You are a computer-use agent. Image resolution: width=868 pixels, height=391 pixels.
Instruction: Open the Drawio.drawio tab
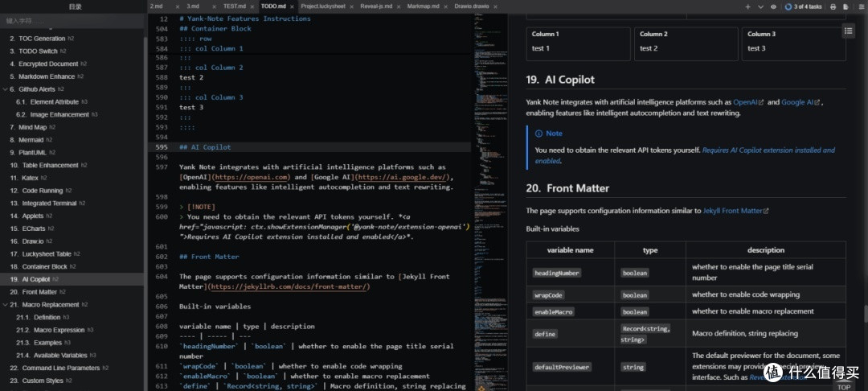pos(473,6)
